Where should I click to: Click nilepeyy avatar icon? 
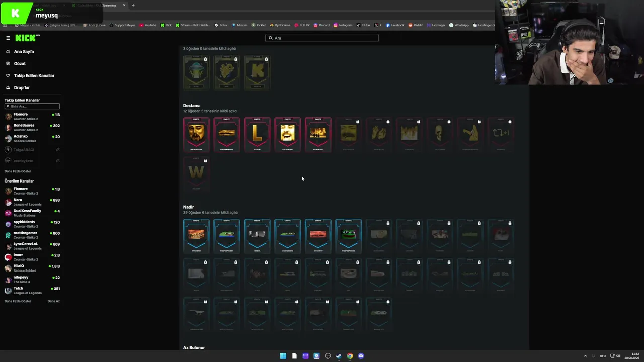[8, 279]
